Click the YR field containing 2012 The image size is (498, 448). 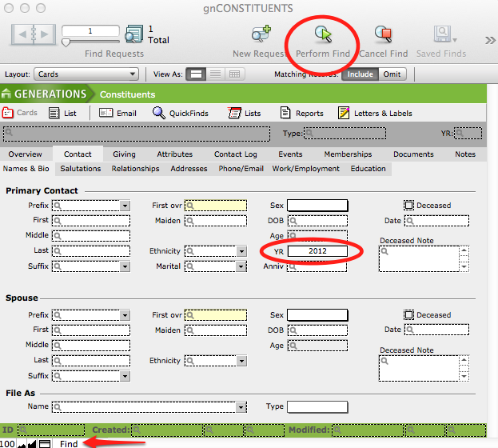317,251
